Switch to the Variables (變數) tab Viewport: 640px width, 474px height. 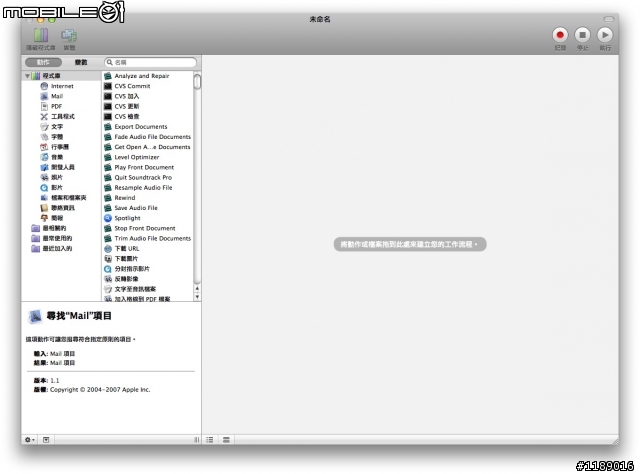click(81, 62)
